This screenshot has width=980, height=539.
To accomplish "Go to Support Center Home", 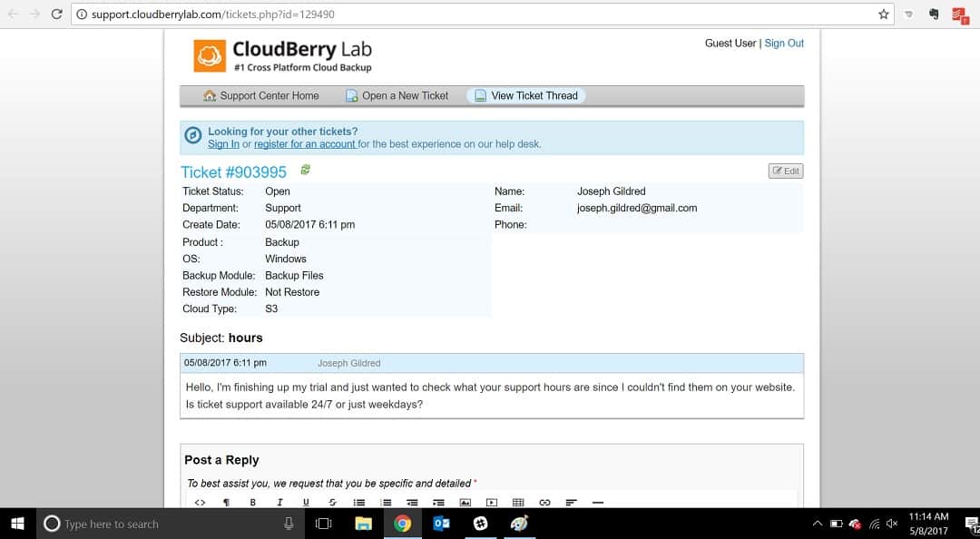I will (x=261, y=95).
